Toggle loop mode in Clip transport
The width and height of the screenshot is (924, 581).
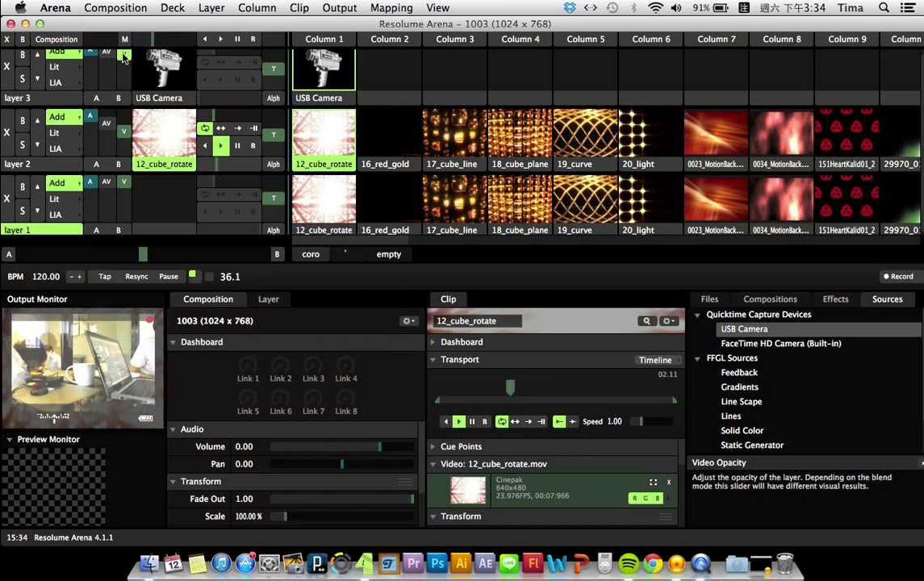[501, 421]
